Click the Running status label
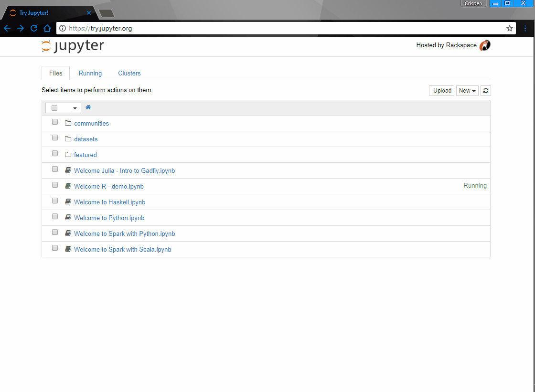Image resolution: width=535 pixels, height=392 pixels. 475,186
